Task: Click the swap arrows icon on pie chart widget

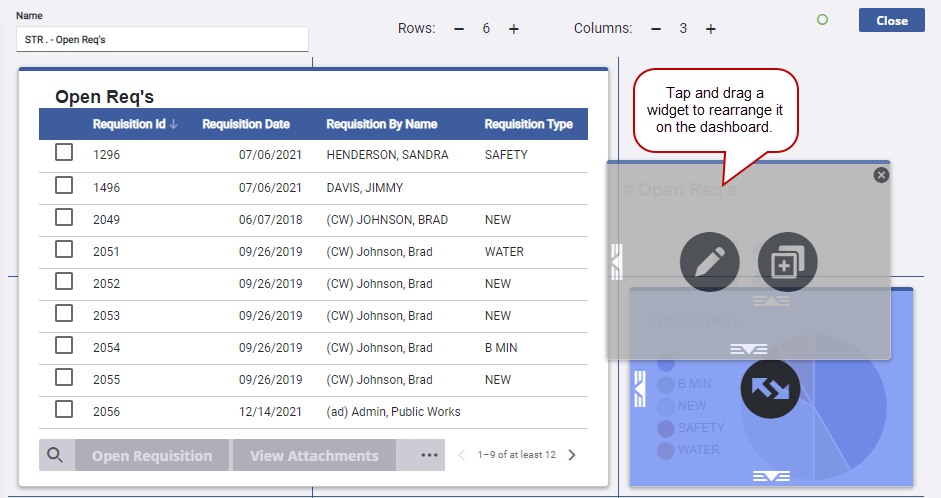Action: pyautogui.click(x=770, y=389)
